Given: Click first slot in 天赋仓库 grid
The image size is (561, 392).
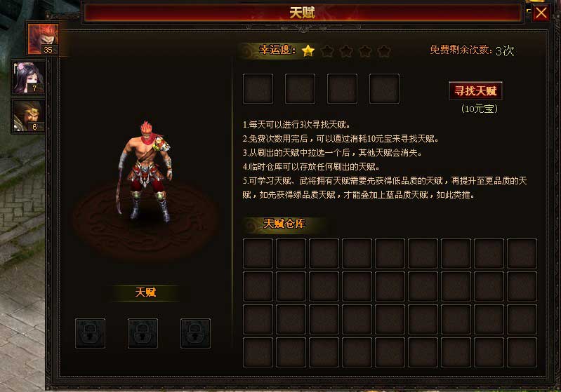Looking at the screenshot, I should 258,253.
